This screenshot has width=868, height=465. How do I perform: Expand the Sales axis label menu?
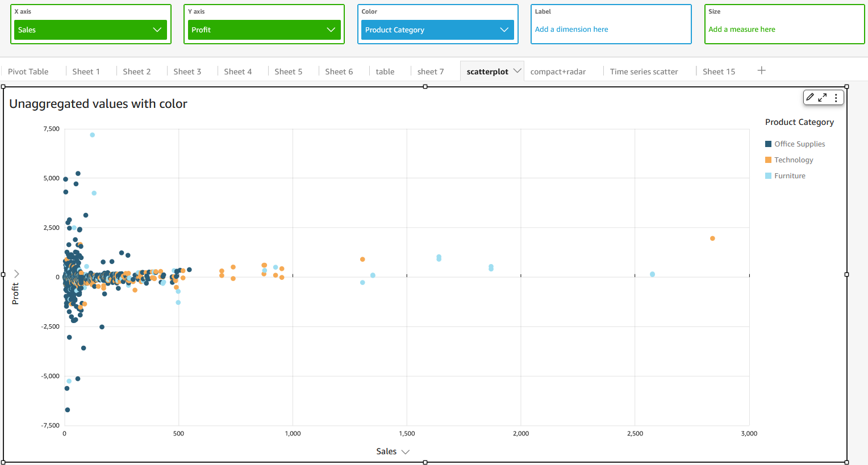point(405,452)
